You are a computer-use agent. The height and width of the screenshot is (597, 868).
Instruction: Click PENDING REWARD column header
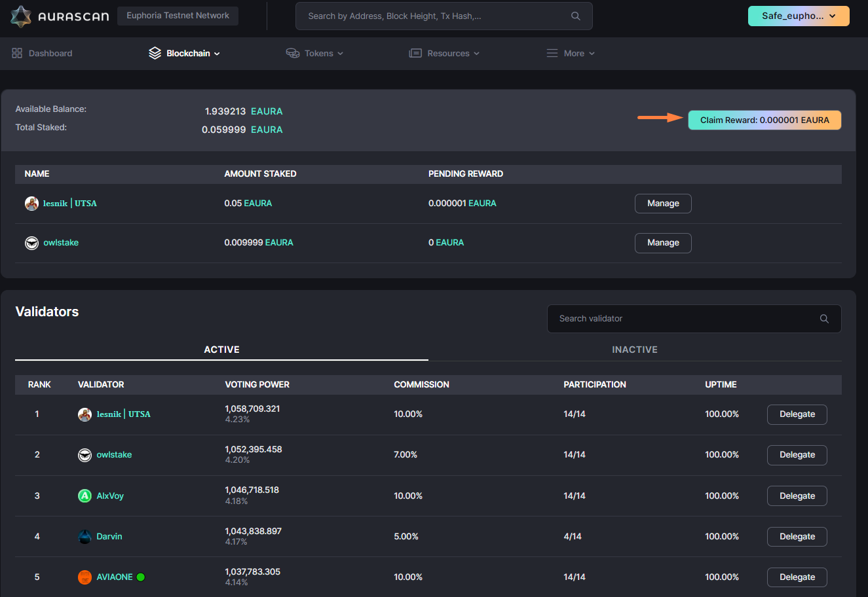click(466, 173)
